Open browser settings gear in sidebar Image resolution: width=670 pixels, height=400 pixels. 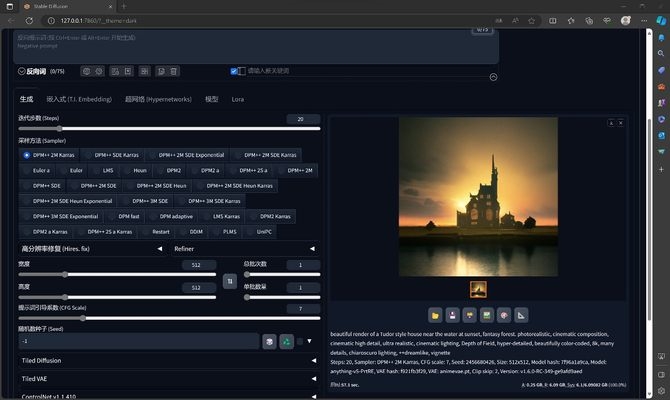tap(661, 391)
